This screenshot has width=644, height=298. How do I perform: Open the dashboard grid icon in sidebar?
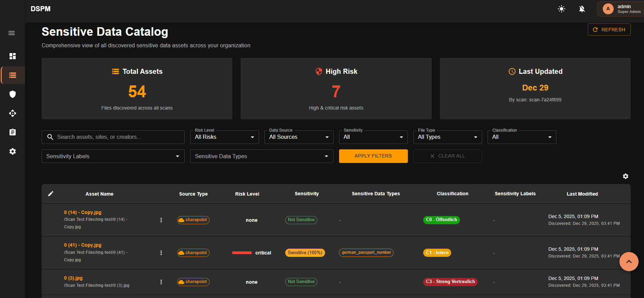pos(13,56)
